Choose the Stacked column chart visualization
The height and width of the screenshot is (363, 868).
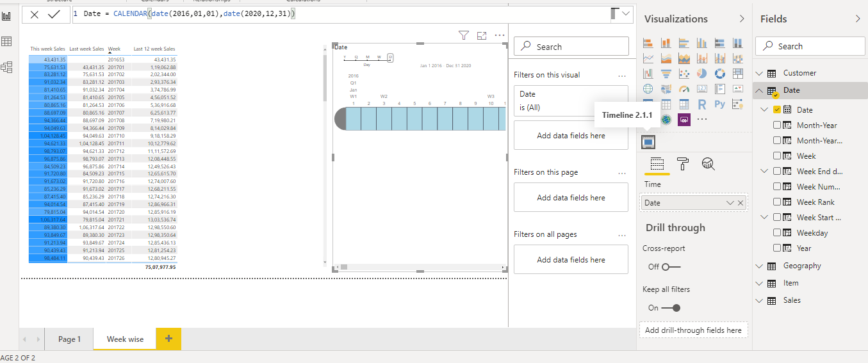[666, 43]
